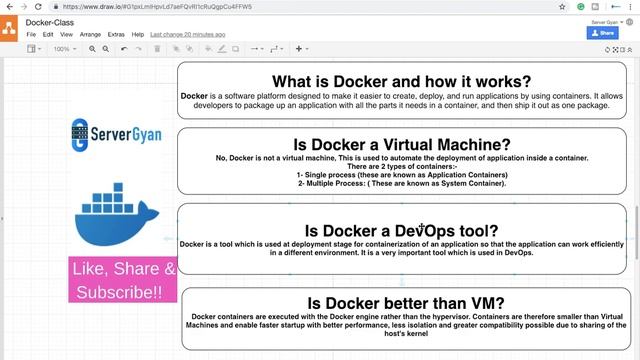Click the draw.io orange logo icon
Viewport: 640px width, 360px height.
[x=9, y=29]
